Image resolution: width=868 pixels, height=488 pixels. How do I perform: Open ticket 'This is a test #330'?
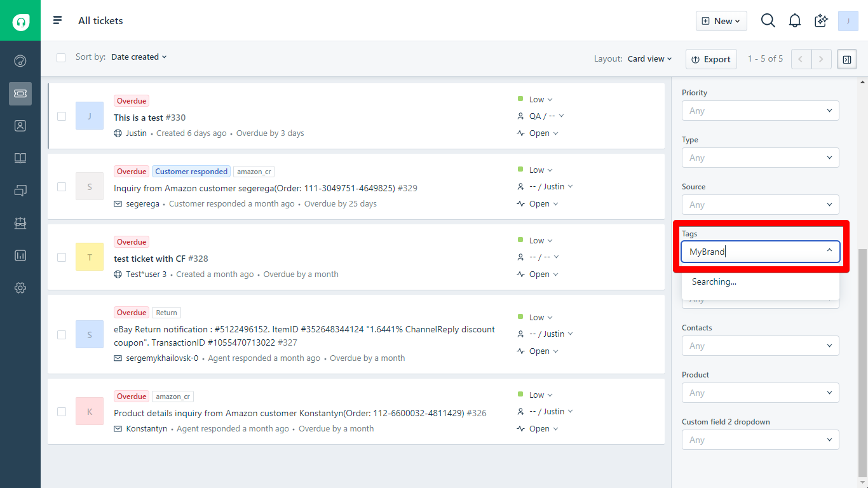(x=149, y=118)
